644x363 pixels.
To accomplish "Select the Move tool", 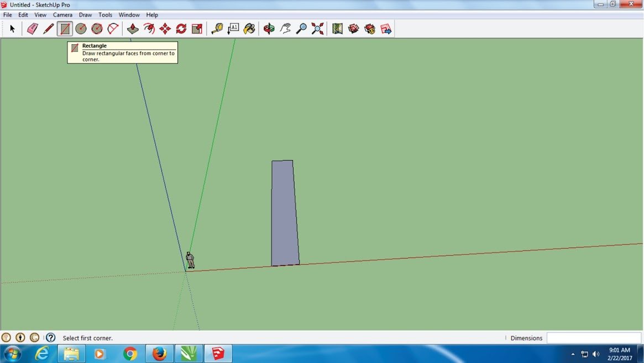I will point(165,29).
